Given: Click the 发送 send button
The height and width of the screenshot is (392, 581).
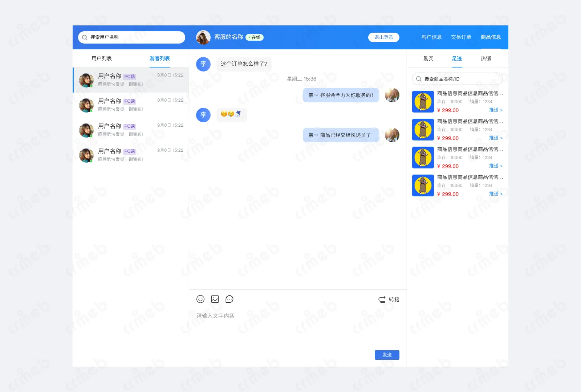Looking at the screenshot, I should click(x=387, y=355).
